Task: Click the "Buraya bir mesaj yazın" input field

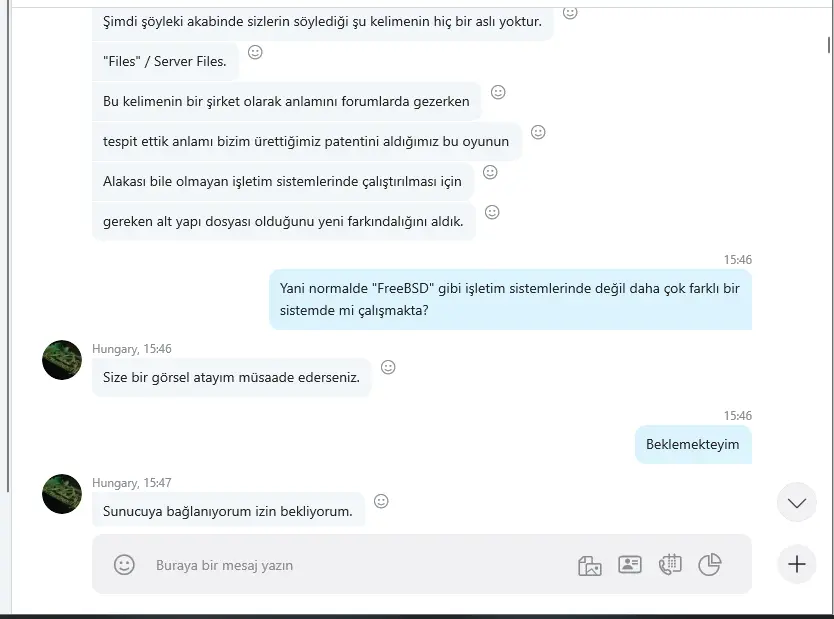Action: point(362,565)
